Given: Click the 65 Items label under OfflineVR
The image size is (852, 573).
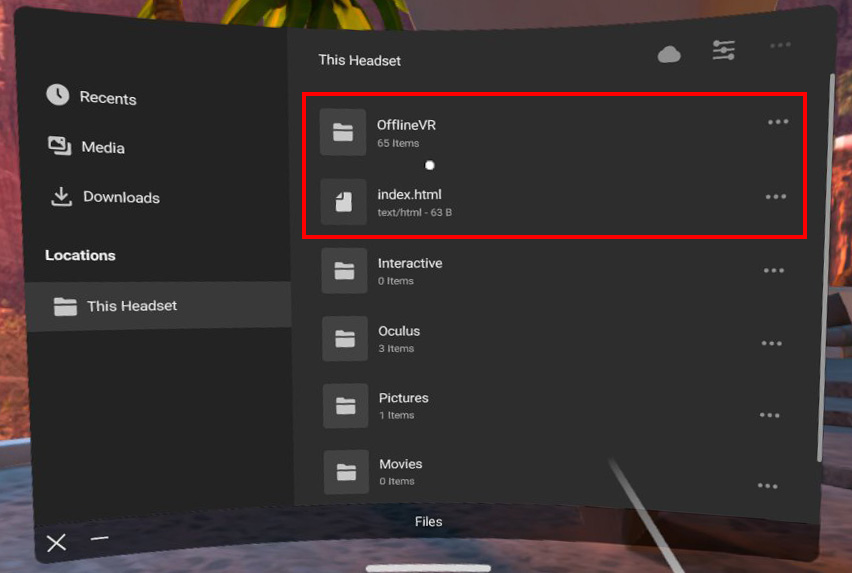Looking at the screenshot, I should 398,143.
